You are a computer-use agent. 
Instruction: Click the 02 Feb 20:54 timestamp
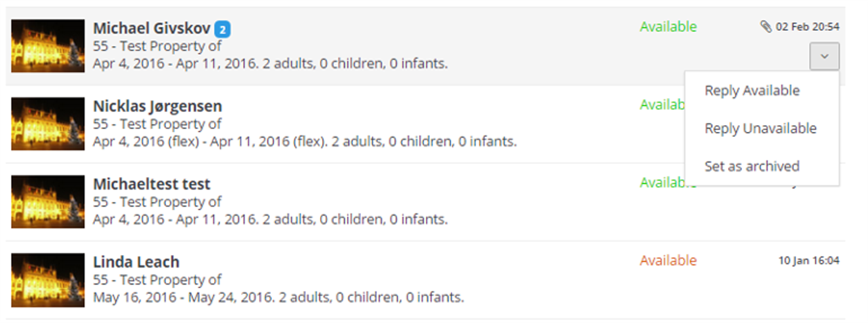(x=807, y=27)
